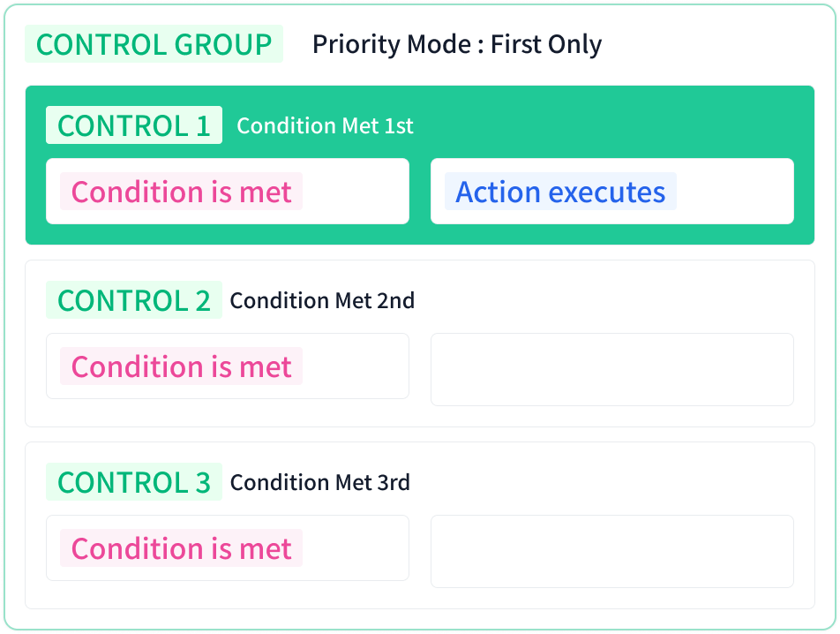This screenshot has height=634, width=840.
Task: Click Condition is met tag in Control 2
Action: (181, 366)
